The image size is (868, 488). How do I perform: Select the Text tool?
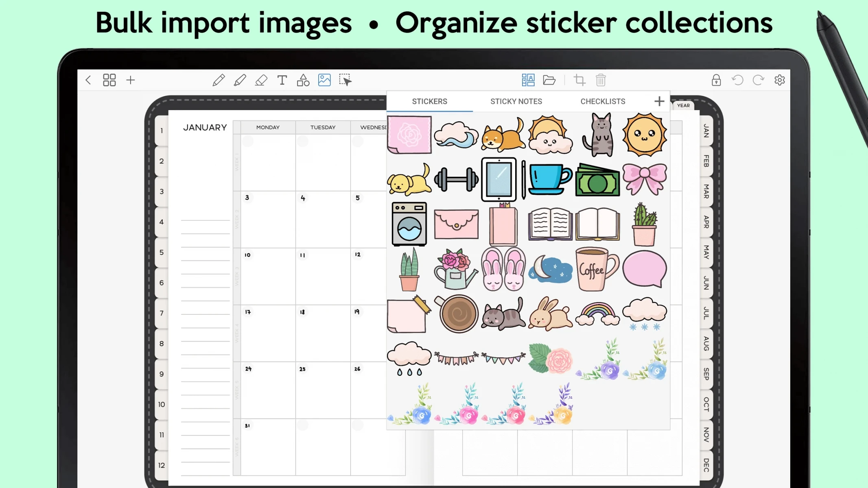[x=282, y=80]
